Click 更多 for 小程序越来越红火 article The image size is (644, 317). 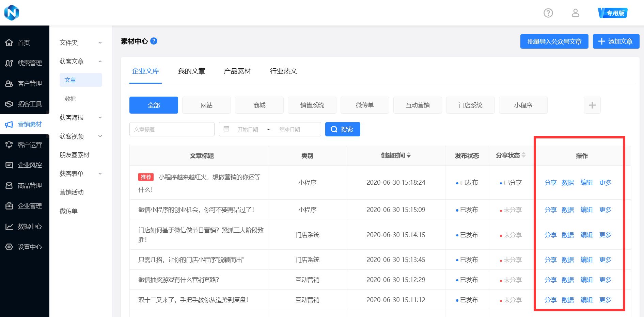tap(605, 183)
